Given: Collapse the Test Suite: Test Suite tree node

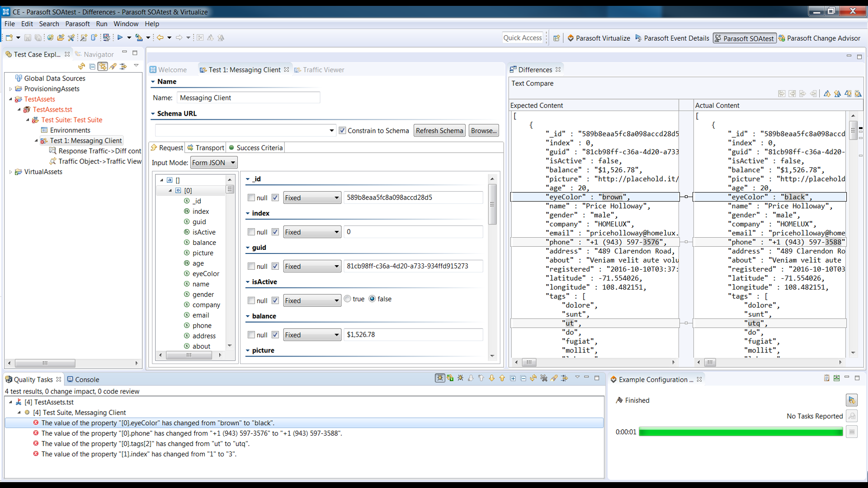Looking at the screenshot, I should click(28, 120).
